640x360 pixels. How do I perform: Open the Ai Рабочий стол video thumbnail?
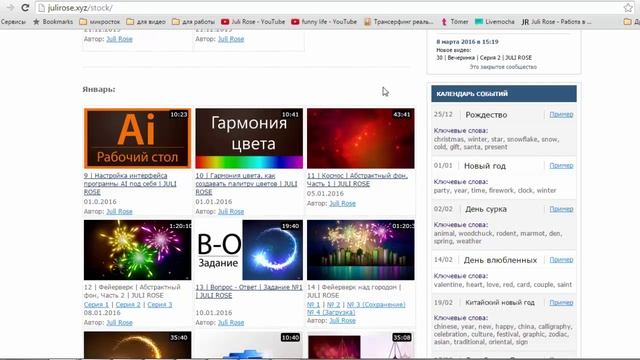(x=138, y=138)
